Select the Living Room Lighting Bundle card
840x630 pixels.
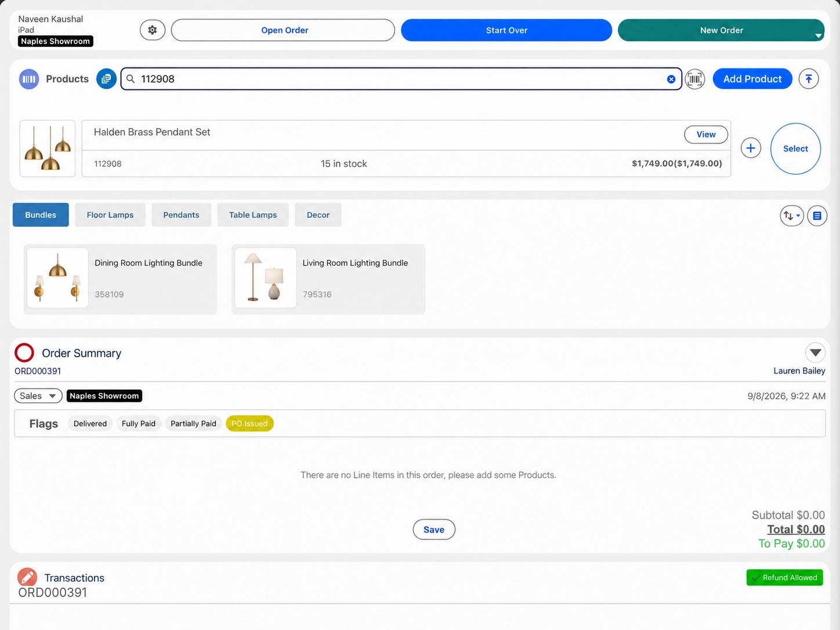(x=328, y=279)
